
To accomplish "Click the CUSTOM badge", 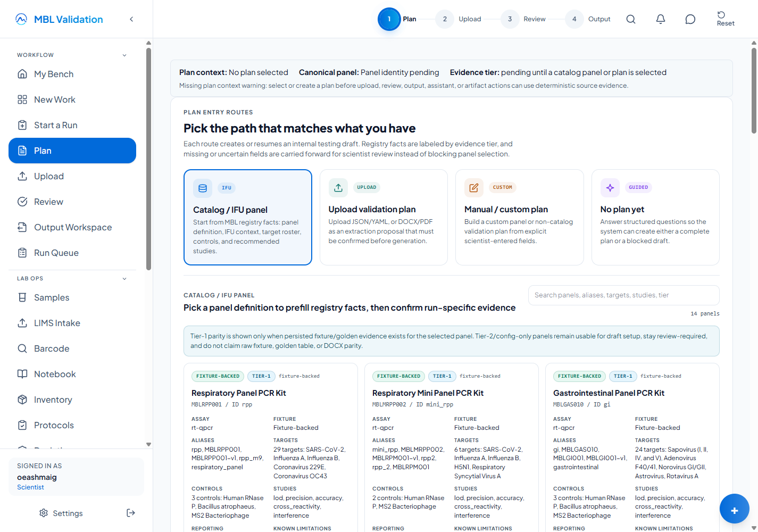I will click(502, 187).
